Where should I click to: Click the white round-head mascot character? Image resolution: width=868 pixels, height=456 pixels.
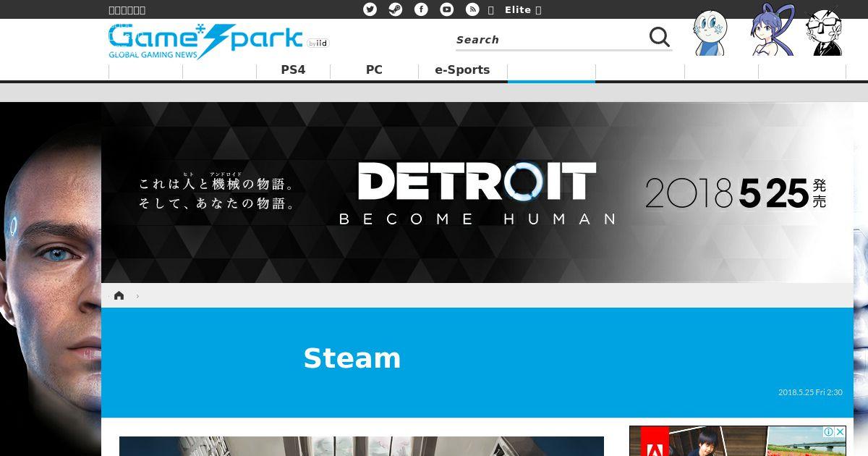click(710, 33)
